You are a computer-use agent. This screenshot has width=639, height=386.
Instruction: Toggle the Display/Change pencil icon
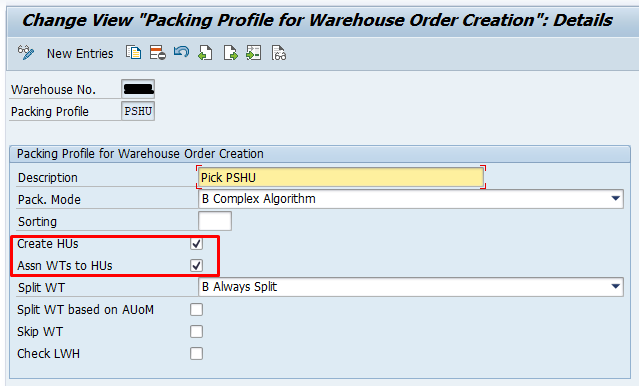pos(26,53)
